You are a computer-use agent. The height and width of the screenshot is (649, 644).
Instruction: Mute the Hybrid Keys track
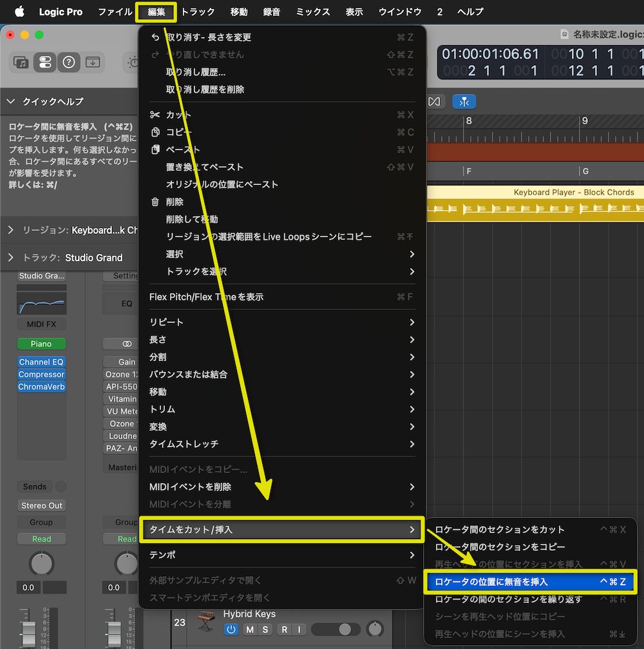coord(250,630)
